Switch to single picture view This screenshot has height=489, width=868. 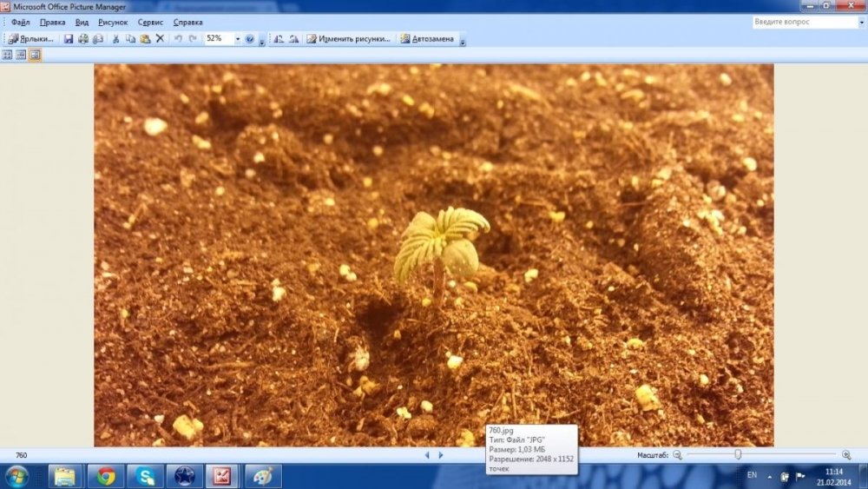pos(35,55)
